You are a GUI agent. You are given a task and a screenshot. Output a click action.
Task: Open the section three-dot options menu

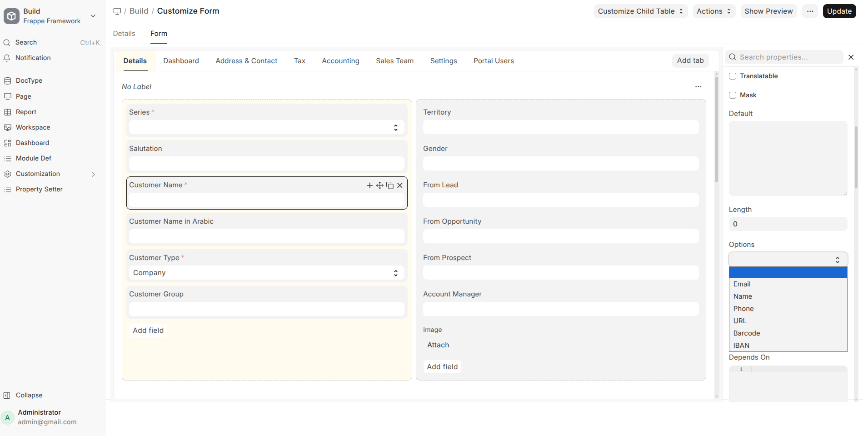click(698, 87)
